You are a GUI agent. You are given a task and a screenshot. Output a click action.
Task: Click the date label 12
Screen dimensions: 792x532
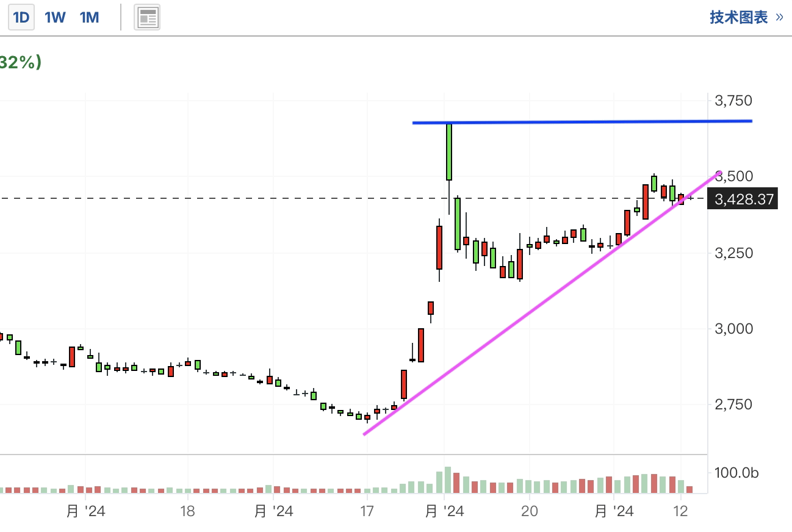click(x=681, y=511)
